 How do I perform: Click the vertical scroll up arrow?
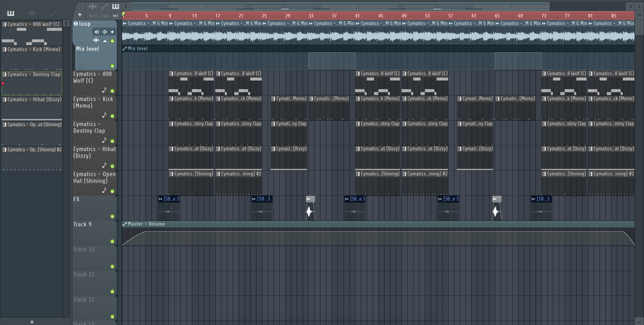[x=639, y=15]
